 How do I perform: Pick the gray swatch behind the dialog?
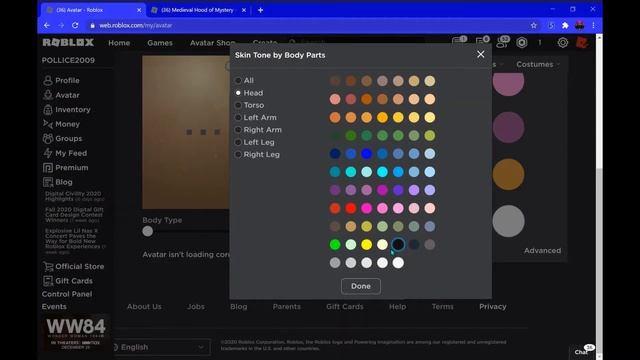coord(508,221)
